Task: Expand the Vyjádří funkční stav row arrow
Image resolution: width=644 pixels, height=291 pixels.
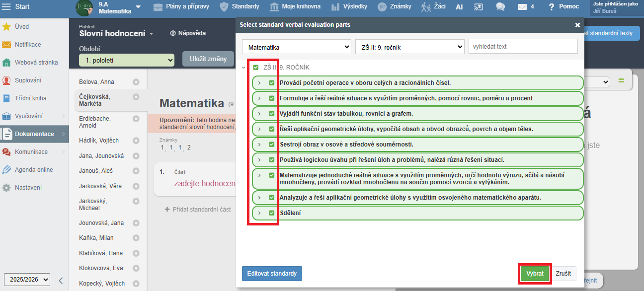Action: point(259,114)
